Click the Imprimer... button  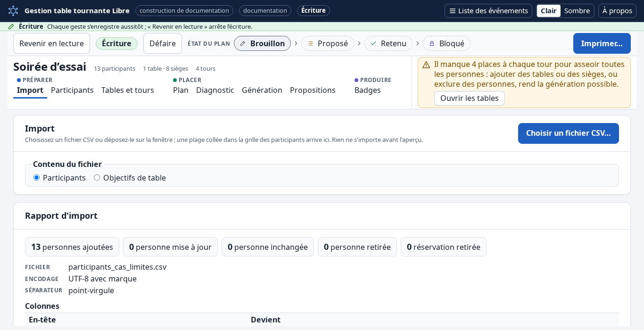coord(602,43)
